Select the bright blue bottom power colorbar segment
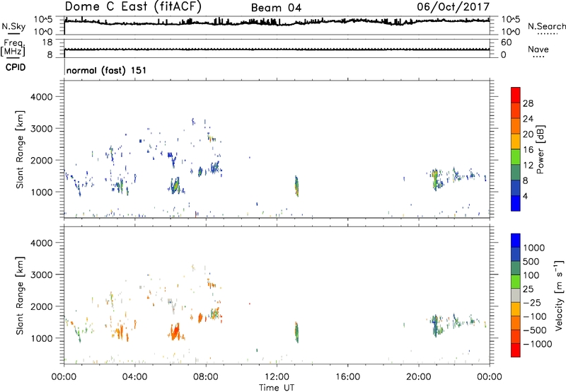This screenshot has height=392, width=566. coord(516,203)
